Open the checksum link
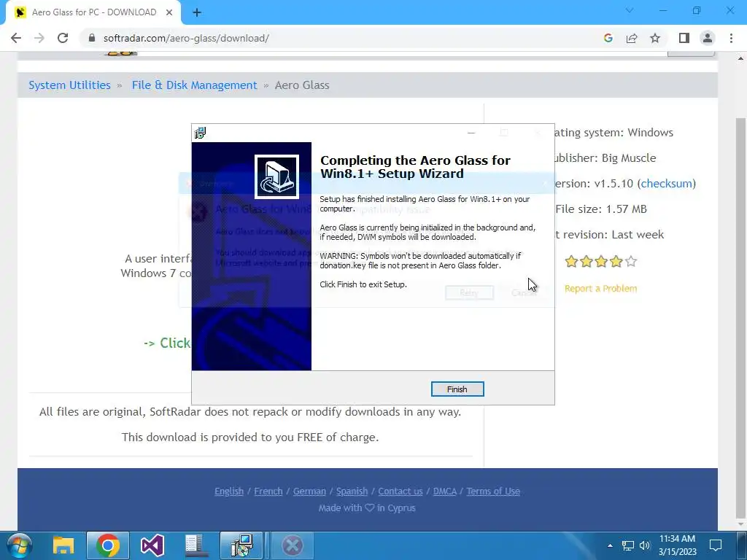 pyautogui.click(x=666, y=183)
